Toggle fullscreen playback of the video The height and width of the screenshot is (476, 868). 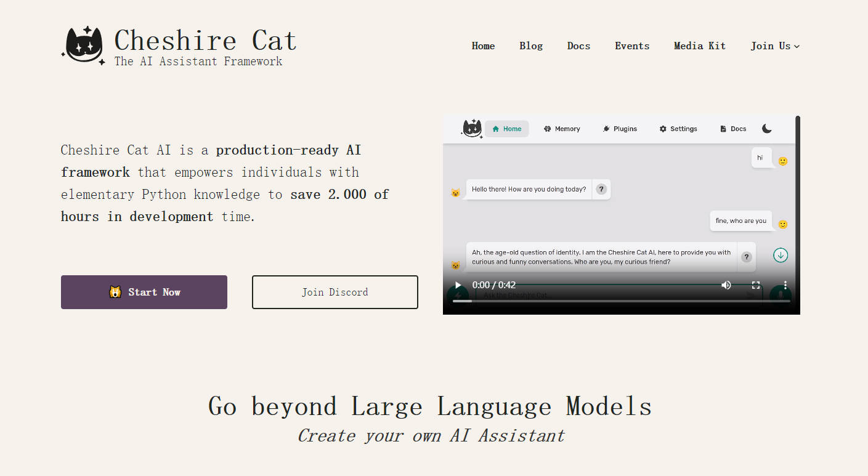tap(756, 285)
